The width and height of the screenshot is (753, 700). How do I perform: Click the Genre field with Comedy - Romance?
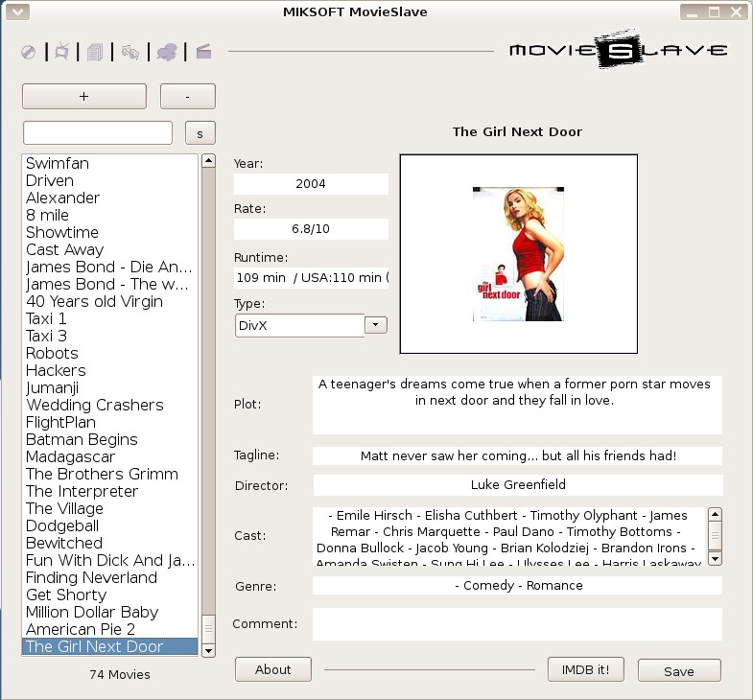517,586
